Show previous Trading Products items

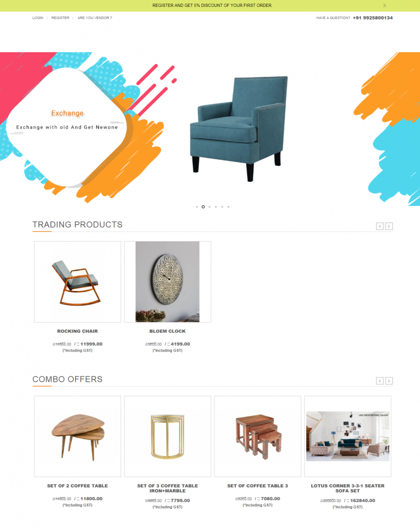379,226
